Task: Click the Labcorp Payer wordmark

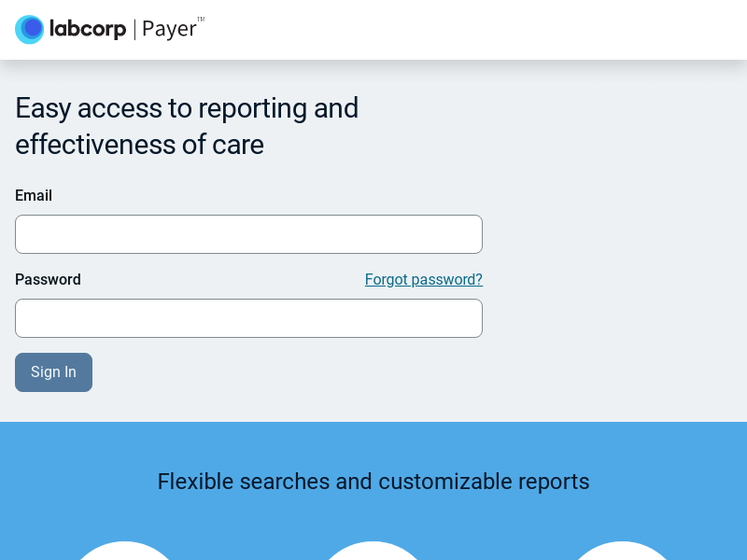Action: point(127,29)
